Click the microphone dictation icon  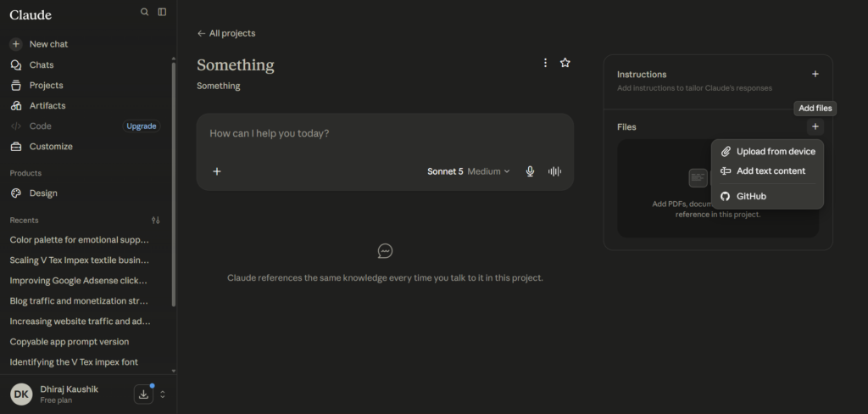tap(530, 171)
